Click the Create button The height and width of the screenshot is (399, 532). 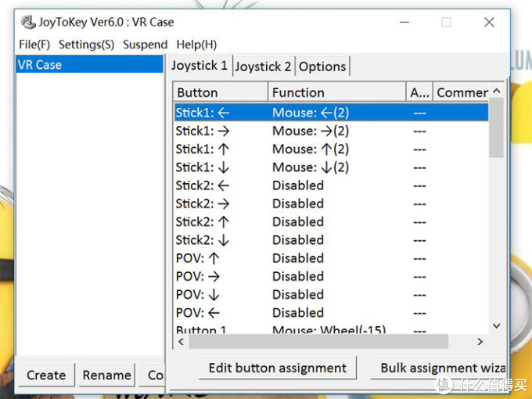pos(46,375)
